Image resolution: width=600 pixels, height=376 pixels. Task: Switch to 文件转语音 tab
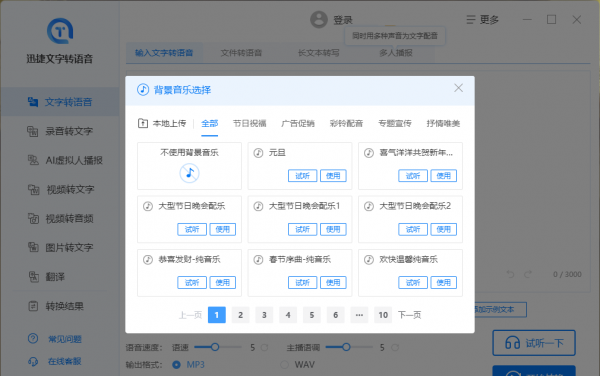pyautogui.click(x=241, y=53)
